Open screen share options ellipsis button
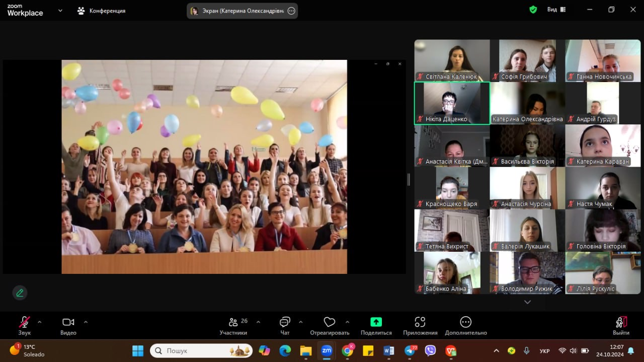Viewport: 644px width, 362px height. pyautogui.click(x=291, y=11)
